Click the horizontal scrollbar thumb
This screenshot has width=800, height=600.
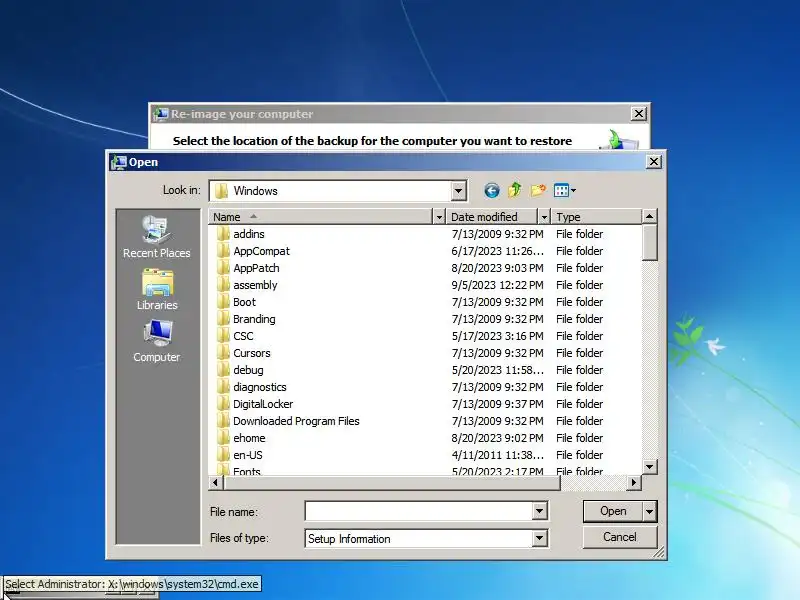(391, 483)
